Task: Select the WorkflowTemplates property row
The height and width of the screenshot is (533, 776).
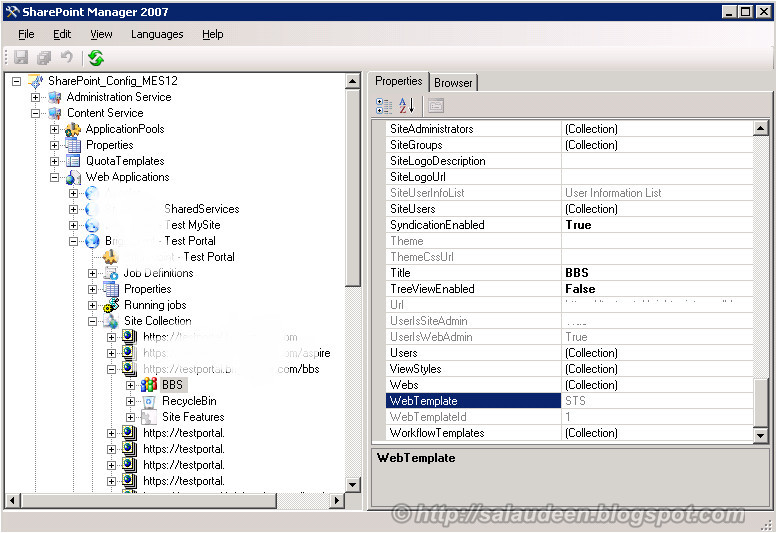Action: (570, 433)
